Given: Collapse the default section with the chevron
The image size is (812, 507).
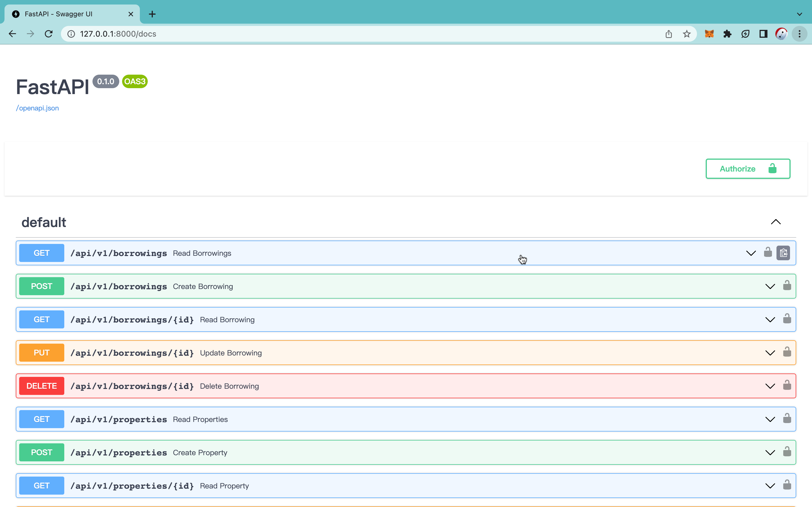Looking at the screenshot, I should point(775,222).
